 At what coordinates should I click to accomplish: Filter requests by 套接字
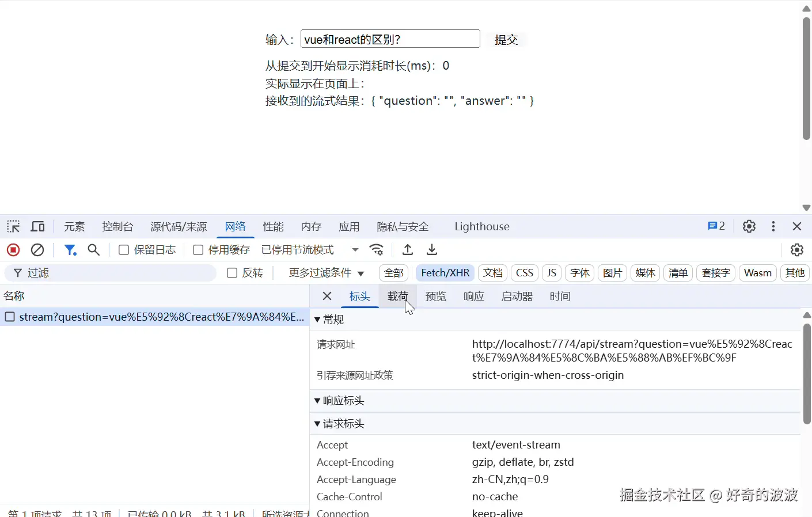(716, 273)
